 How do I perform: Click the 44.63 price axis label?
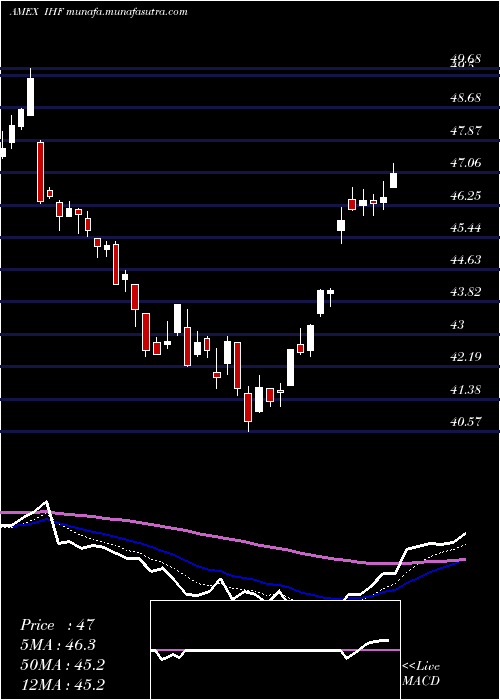466,260
